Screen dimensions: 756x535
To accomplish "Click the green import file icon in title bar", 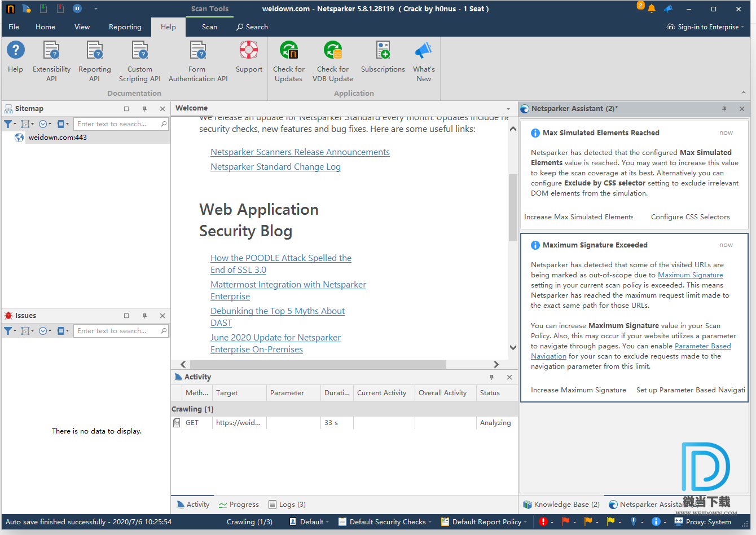I will tap(43, 8).
